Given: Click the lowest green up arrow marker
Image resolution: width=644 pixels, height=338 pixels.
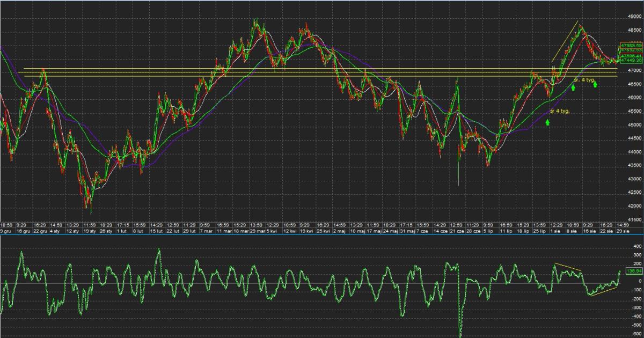Looking at the screenshot, I should [x=547, y=122].
